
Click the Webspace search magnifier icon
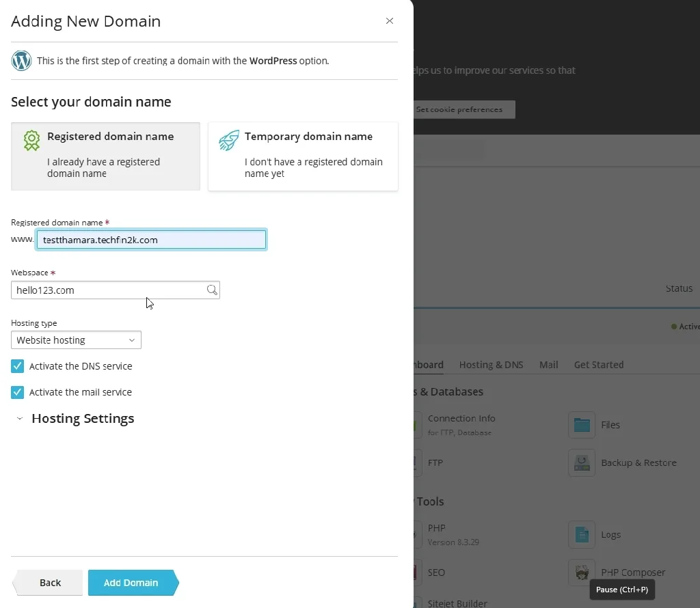(212, 290)
